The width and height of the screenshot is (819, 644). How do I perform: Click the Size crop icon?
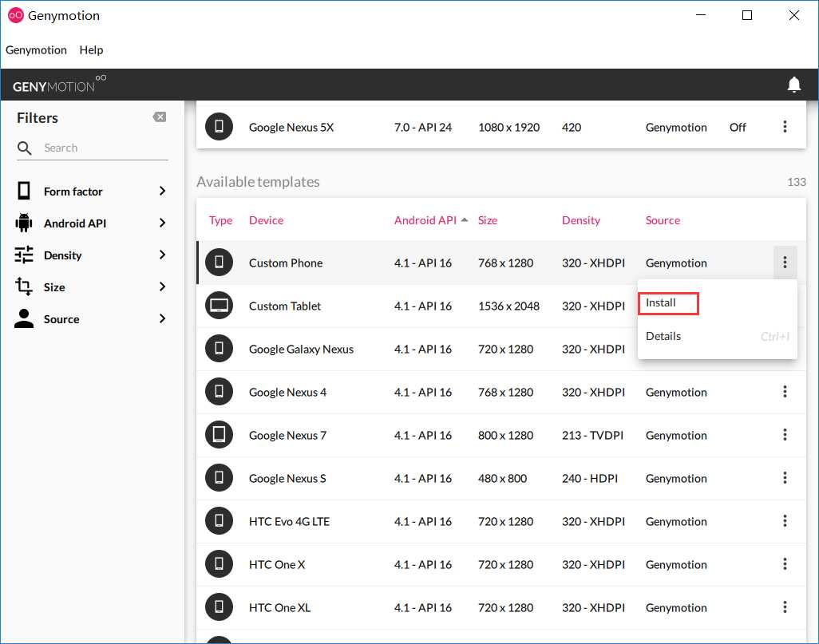pos(23,286)
